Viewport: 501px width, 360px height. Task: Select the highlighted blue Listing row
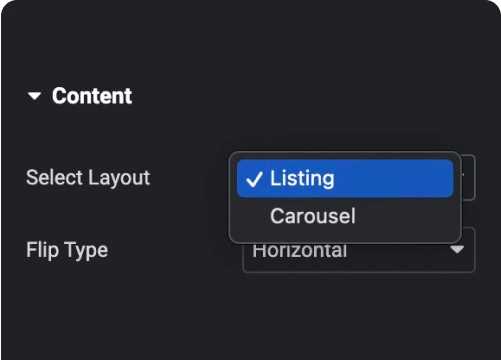[x=345, y=178]
